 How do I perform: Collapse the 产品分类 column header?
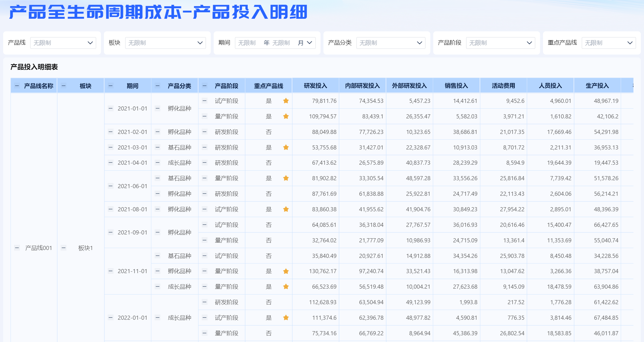click(x=157, y=86)
